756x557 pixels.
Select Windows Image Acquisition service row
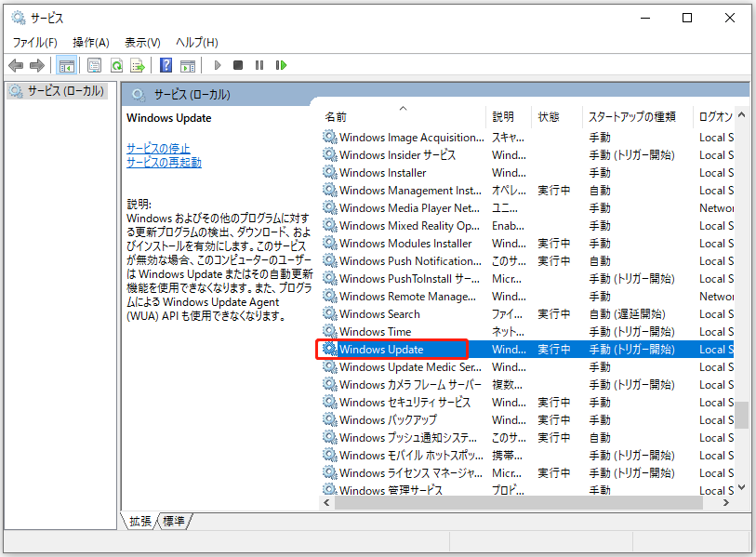(x=527, y=138)
